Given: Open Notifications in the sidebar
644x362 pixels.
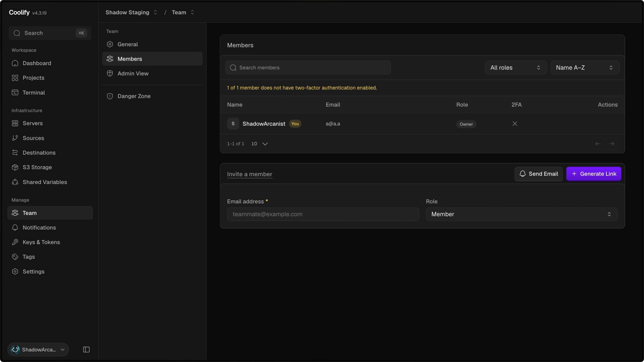Looking at the screenshot, I should pyautogui.click(x=50, y=228).
